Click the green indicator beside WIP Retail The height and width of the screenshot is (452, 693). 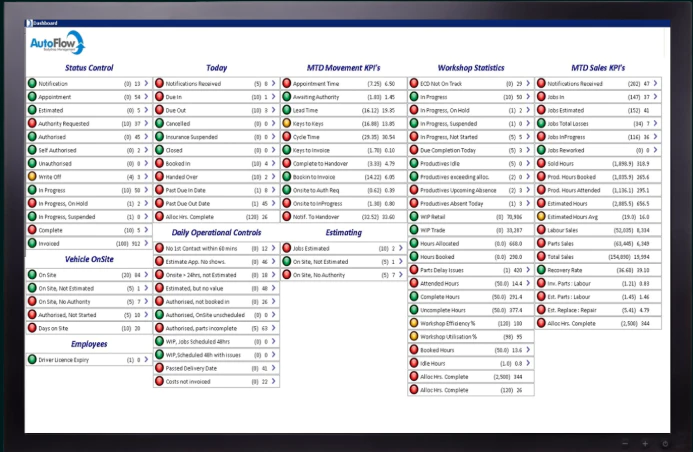tap(414, 217)
